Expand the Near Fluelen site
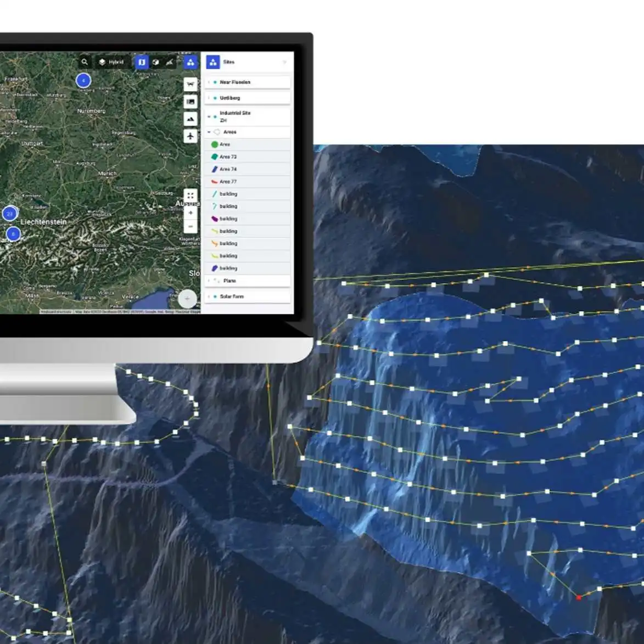 pos(209,82)
